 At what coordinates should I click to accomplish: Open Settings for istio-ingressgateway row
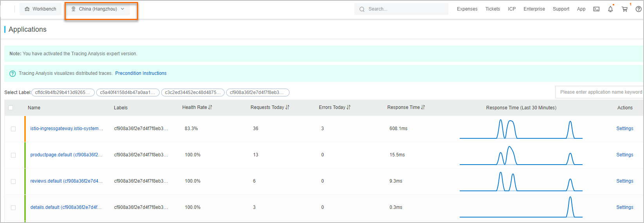[624, 129]
